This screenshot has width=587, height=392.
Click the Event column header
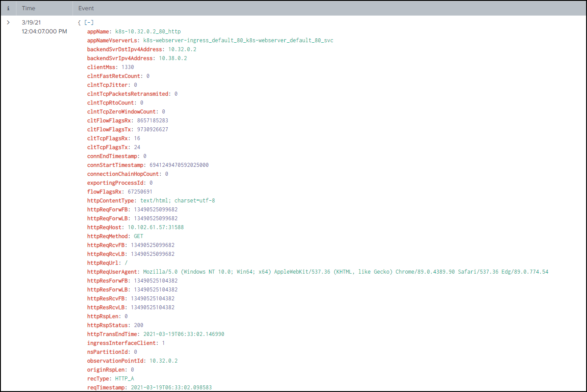[x=86, y=8]
